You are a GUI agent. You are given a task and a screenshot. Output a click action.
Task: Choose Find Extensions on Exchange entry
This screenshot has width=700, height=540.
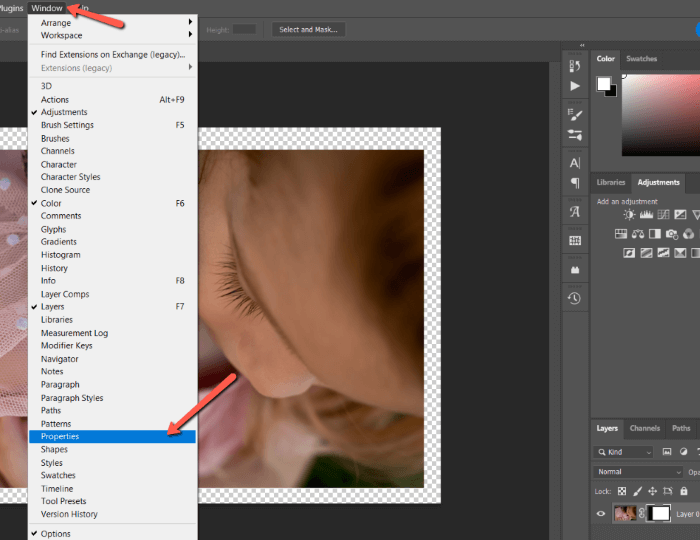click(112, 54)
